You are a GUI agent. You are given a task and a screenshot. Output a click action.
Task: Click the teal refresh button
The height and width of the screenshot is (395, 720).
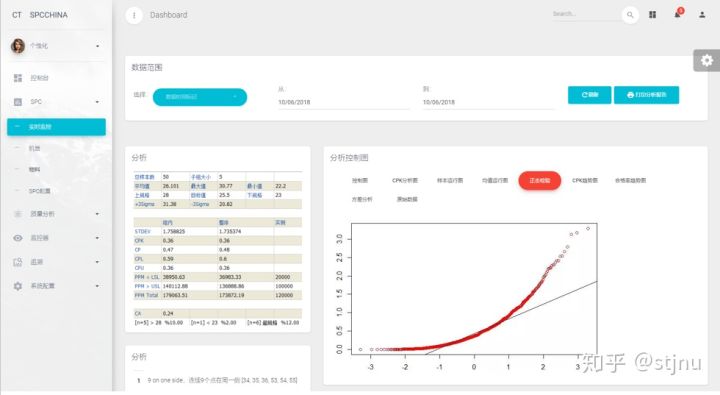pos(589,95)
